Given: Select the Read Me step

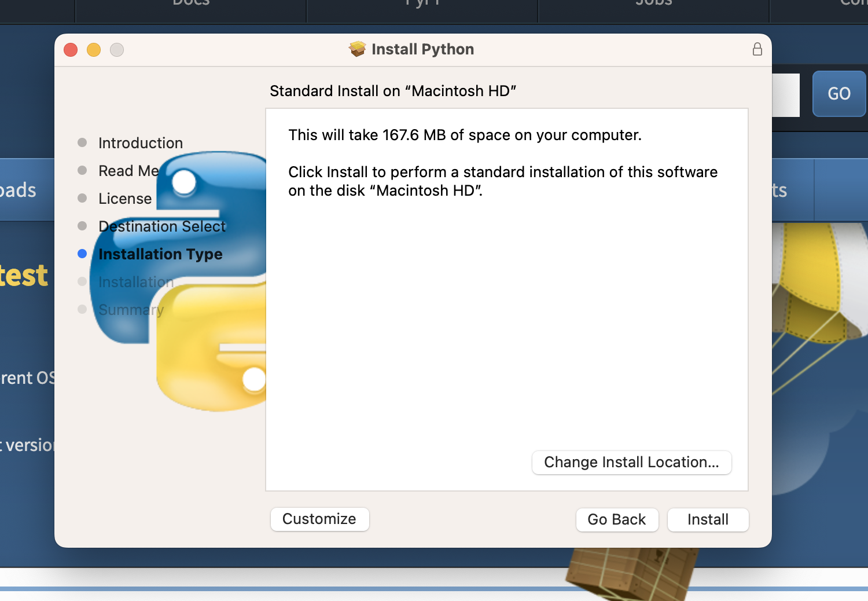Looking at the screenshot, I should click(128, 171).
